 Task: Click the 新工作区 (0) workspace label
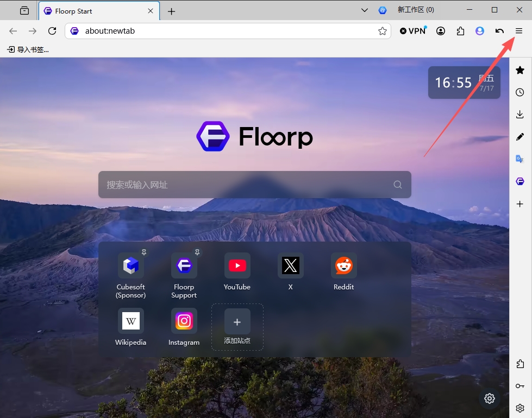point(416,10)
